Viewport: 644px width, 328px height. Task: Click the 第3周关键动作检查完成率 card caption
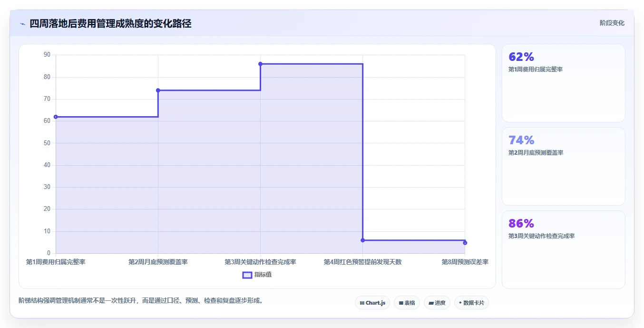[542, 236]
